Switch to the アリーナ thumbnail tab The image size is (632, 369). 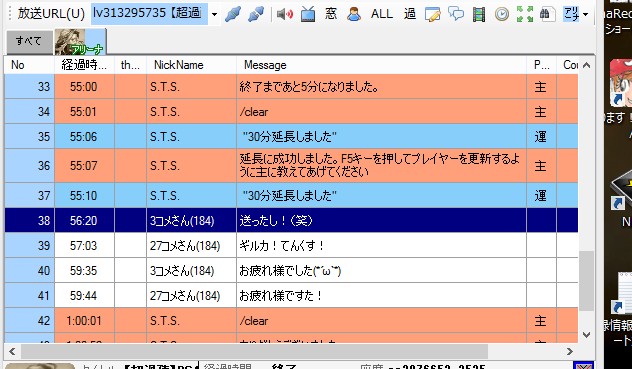point(80,42)
